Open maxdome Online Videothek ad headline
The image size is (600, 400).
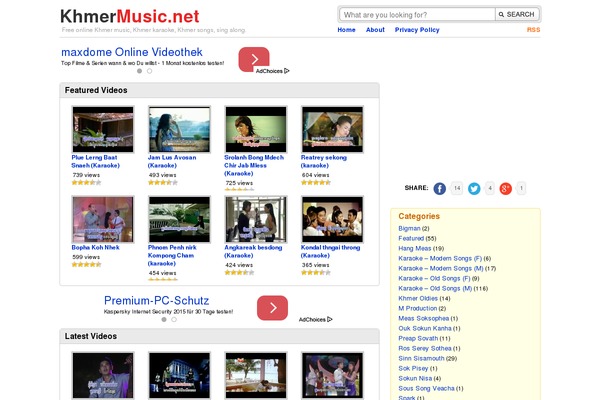(132, 52)
